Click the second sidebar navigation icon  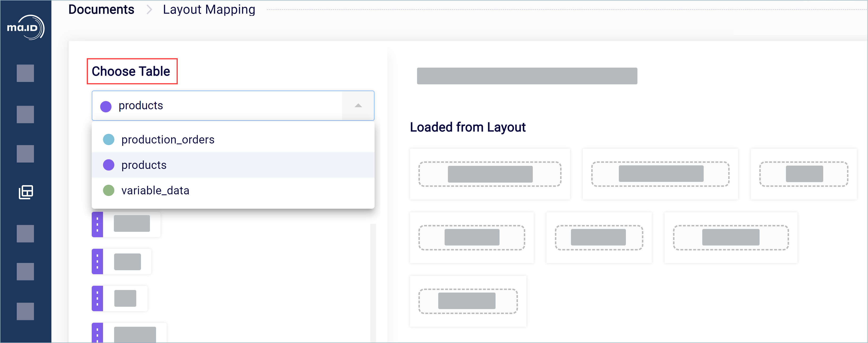click(26, 114)
